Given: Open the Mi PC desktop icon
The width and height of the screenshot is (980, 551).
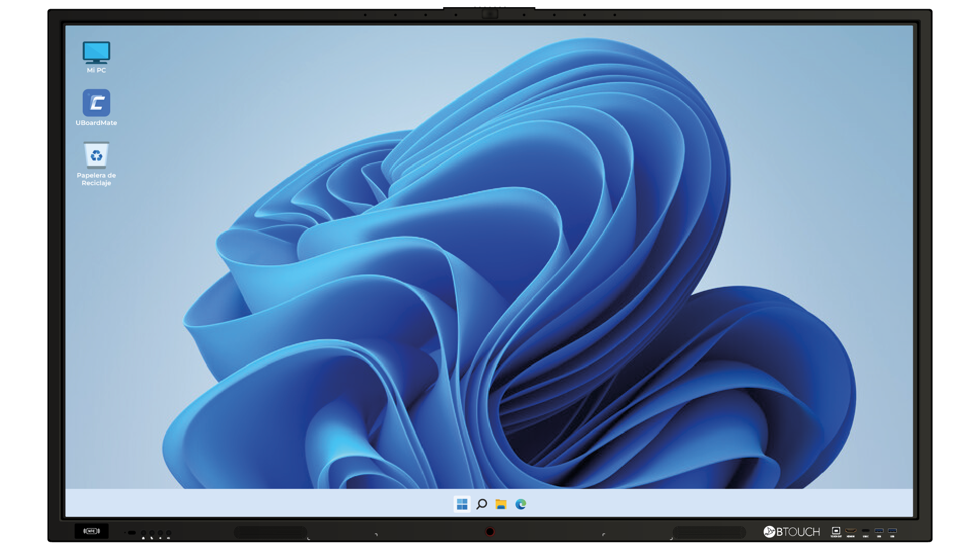Looking at the screenshot, I should click(96, 53).
